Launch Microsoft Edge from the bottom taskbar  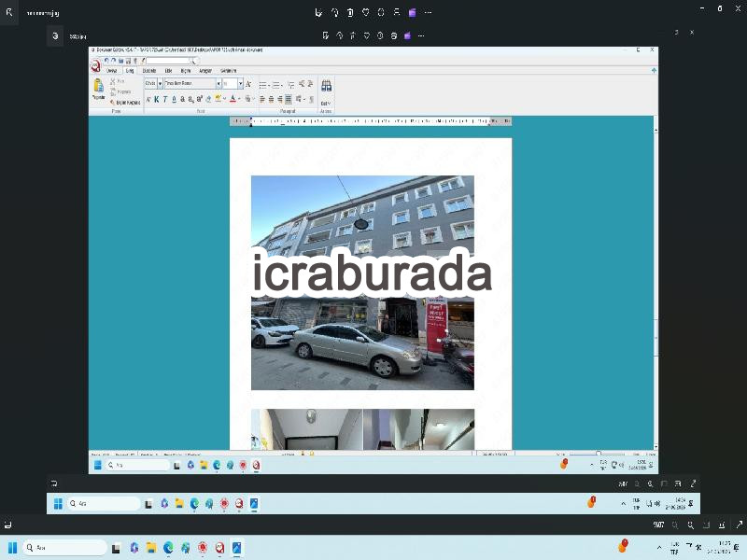[x=168, y=548]
